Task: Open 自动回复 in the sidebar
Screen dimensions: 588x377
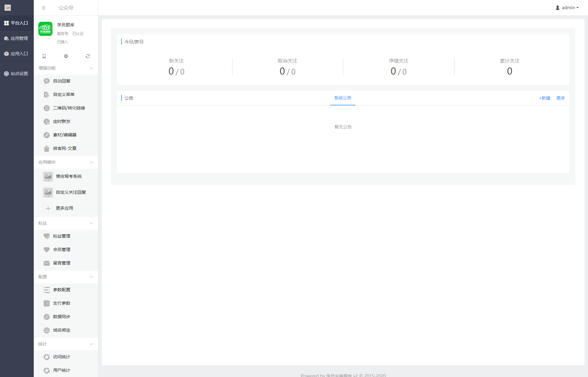Action: (x=62, y=81)
